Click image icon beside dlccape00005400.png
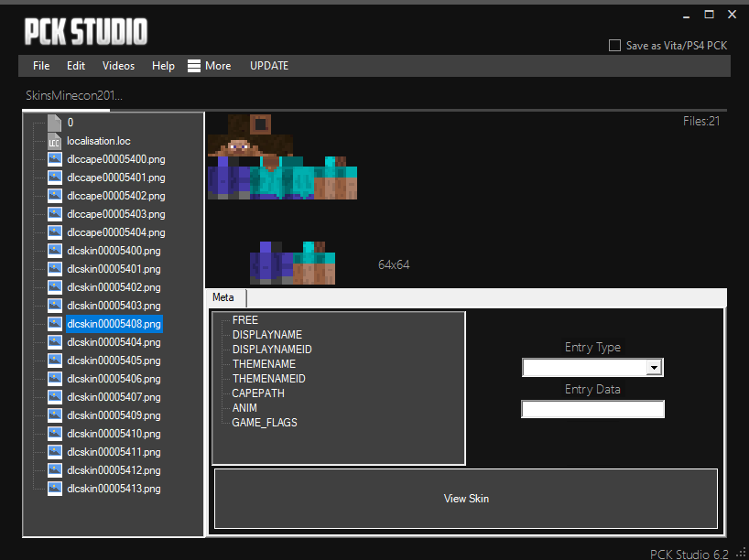The height and width of the screenshot is (560, 749). click(55, 159)
